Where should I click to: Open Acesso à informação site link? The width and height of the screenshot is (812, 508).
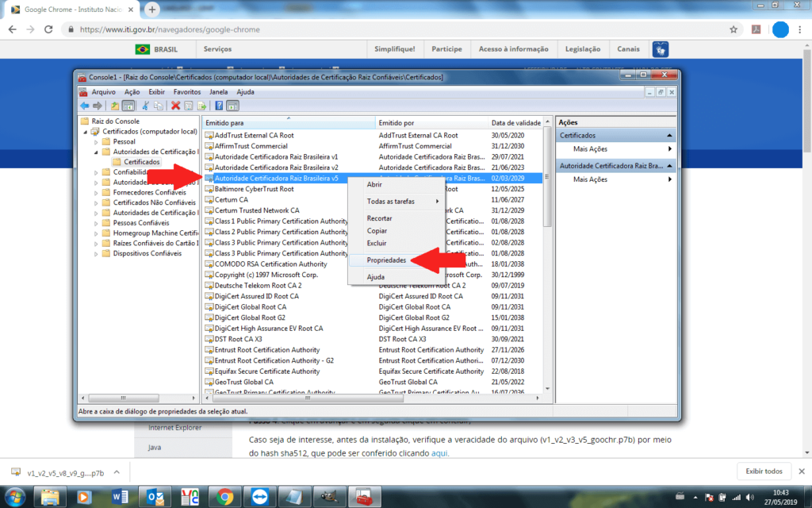coord(513,49)
